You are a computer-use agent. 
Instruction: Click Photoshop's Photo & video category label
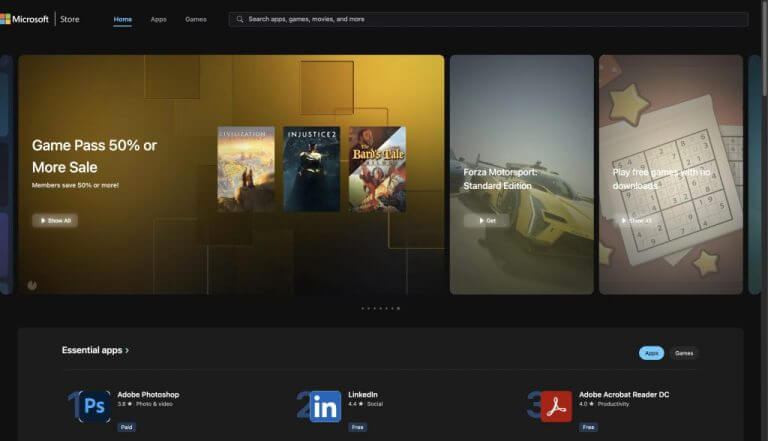154,404
